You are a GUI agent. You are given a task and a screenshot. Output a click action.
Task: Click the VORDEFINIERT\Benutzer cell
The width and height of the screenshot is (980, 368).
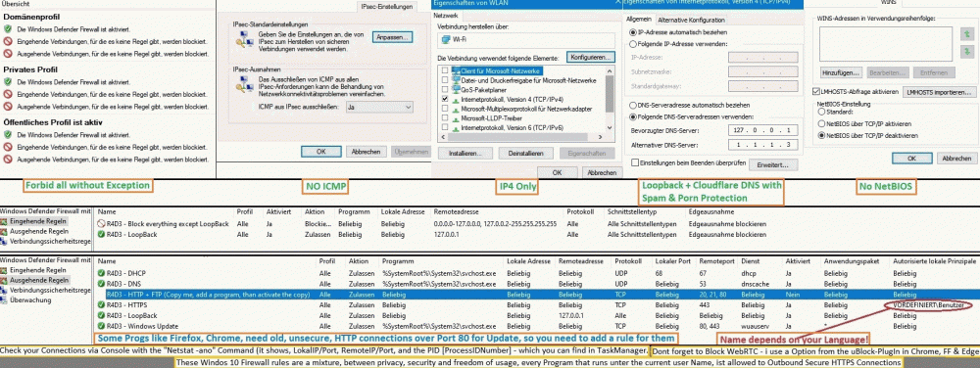pyautogui.click(x=928, y=305)
